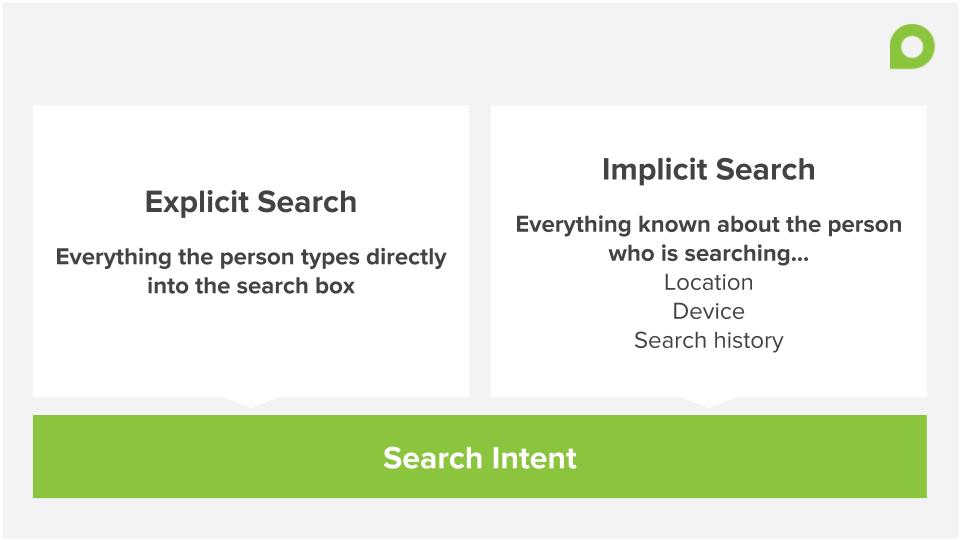The width and height of the screenshot is (960, 540).
Task: Select the Explicit Search heading
Action: tap(251, 203)
